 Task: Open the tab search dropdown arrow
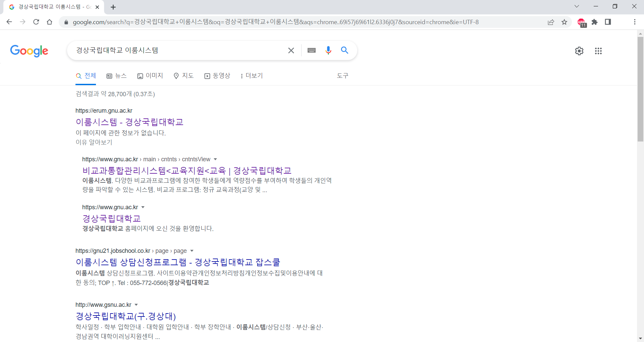click(577, 6)
